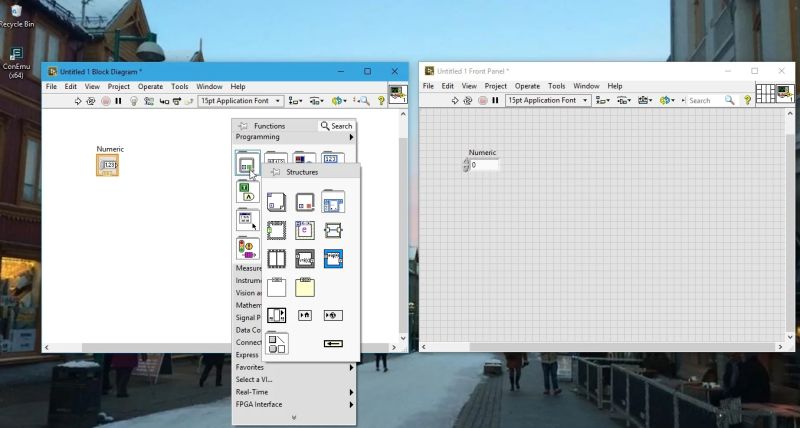Open Resize Objects dropdown in Front Panel
This screenshot has height=428, width=800.
645,100
